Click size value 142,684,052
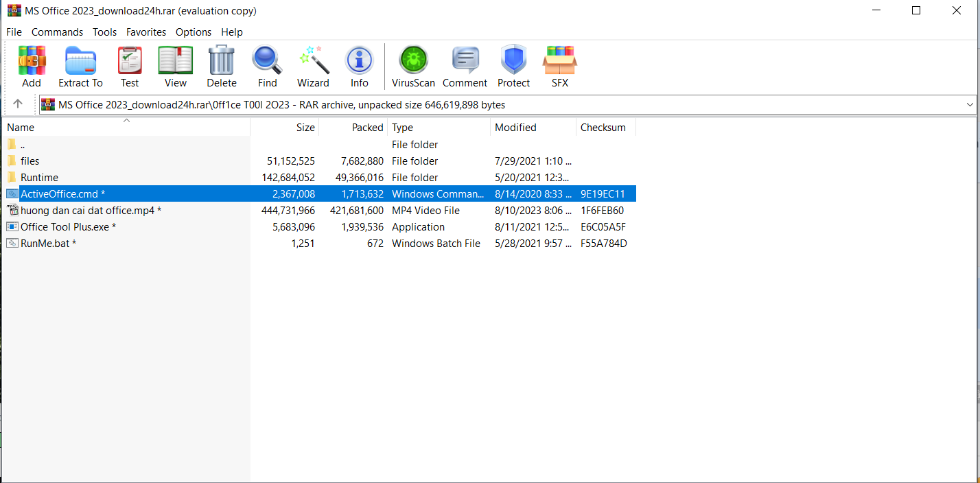Image resolution: width=980 pixels, height=483 pixels. pyautogui.click(x=288, y=177)
